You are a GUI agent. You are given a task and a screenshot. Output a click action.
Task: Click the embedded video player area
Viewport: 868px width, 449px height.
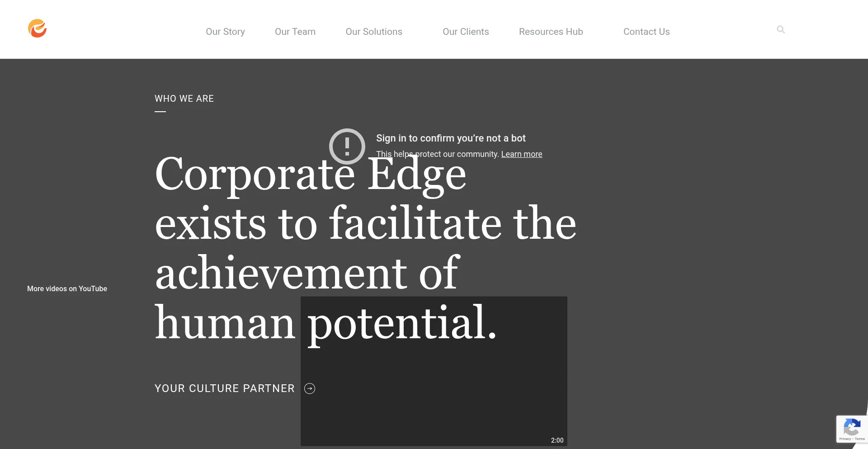(434, 371)
